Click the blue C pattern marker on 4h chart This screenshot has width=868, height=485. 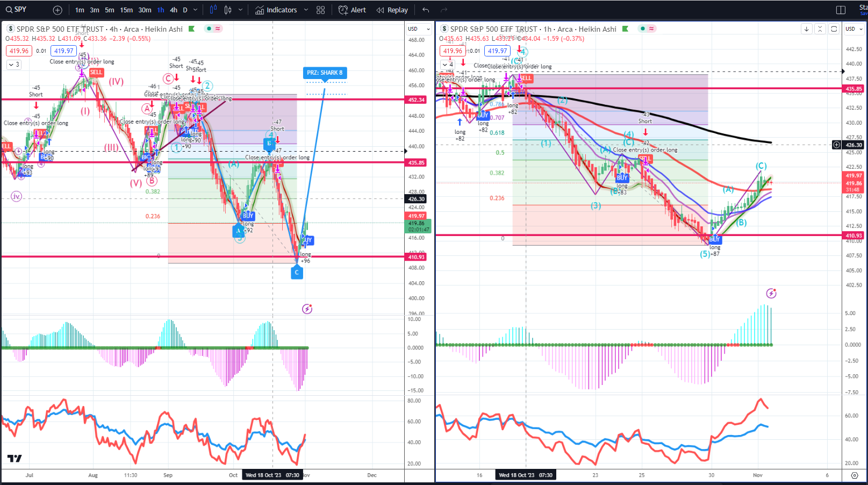297,273
